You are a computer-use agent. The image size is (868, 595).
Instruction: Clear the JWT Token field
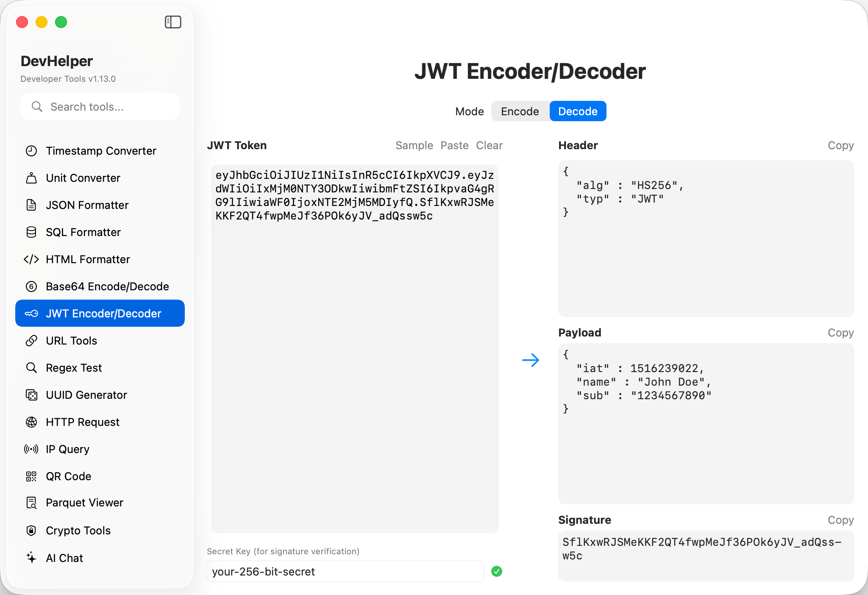(x=489, y=145)
